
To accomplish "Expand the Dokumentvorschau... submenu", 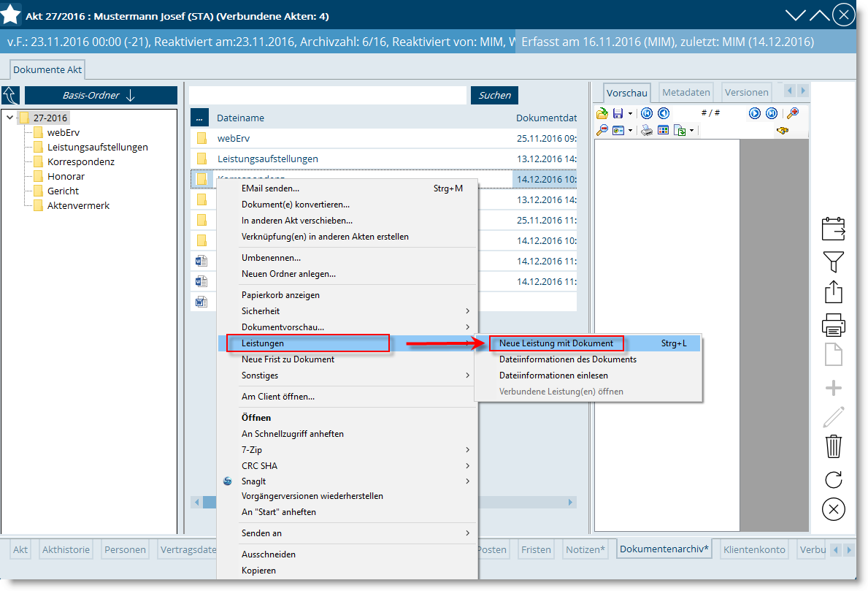I will point(468,327).
